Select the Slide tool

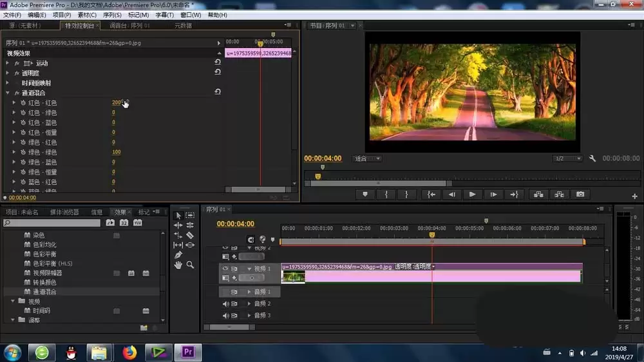coord(190,245)
